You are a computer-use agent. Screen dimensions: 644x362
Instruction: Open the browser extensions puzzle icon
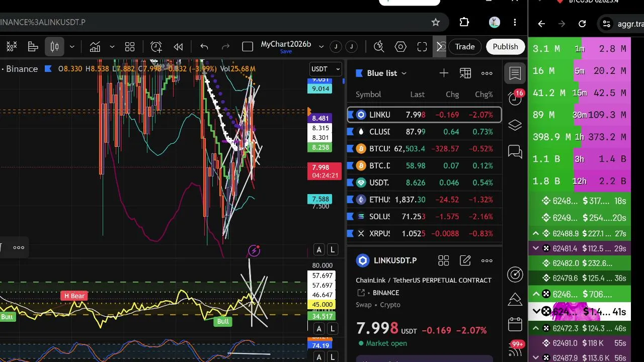click(464, 22)
